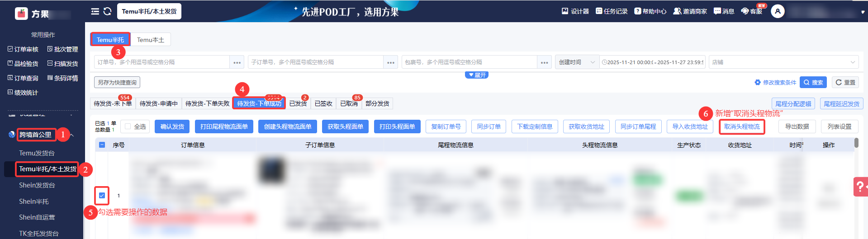Viewport: 868px width, 239px height.
Task: Click the 另存为快捷查询 button
Action: 117,82
